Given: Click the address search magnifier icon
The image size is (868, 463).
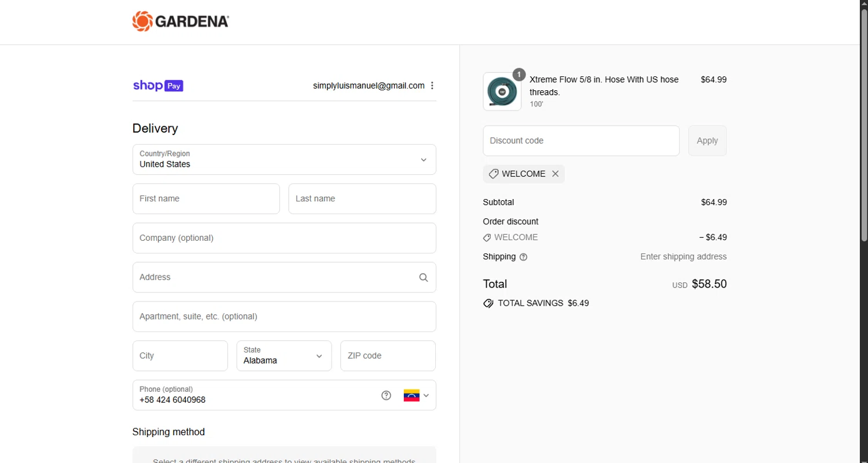Looking at the screenshot, I should [x=424, y=277].
